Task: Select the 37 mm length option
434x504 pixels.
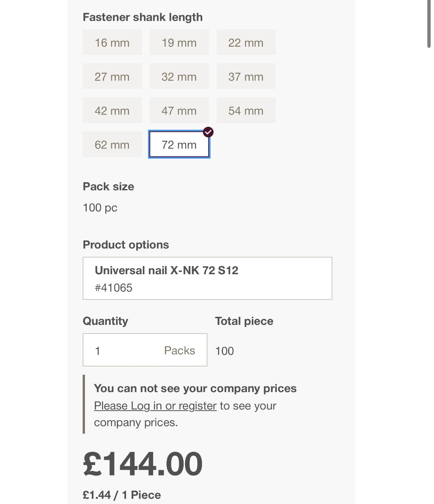Action: tap(246, 77)
